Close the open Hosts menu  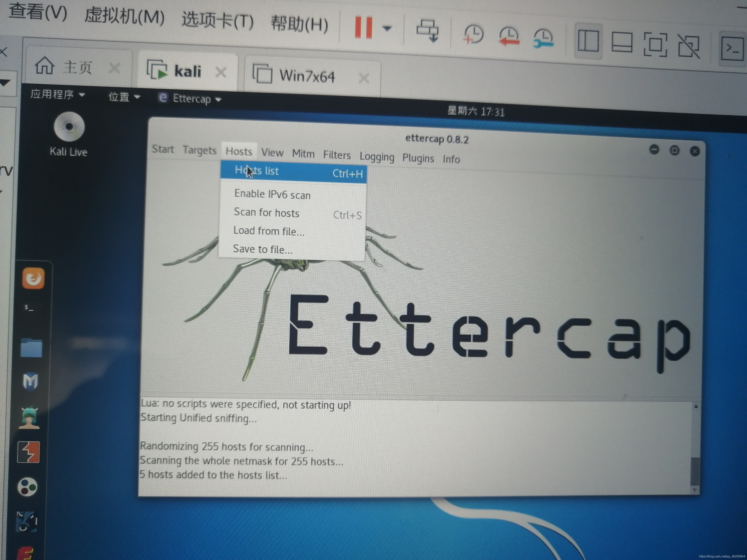[x=239, y=151]
